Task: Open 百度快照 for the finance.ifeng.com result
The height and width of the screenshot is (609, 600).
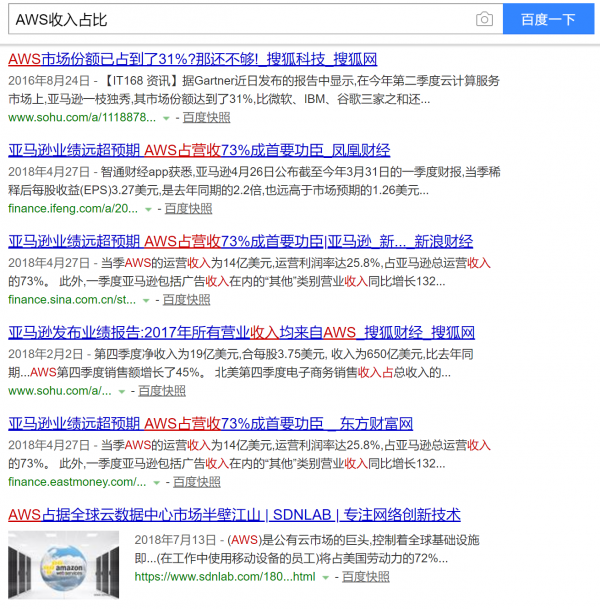Action: (x=189, y=208)
